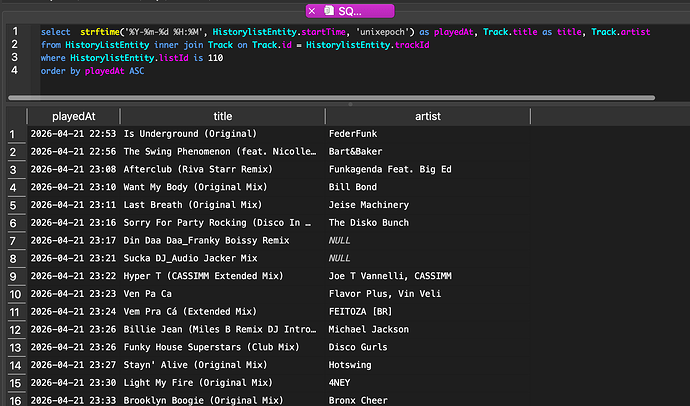Click title cell 'The Swing Phenomenon (feat. Nicolle…'

pyautogui.click(x=223, y=152)
